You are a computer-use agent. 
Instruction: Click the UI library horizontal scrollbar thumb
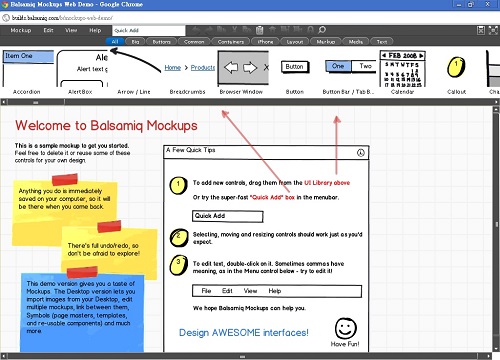click(x=36, y=102)
